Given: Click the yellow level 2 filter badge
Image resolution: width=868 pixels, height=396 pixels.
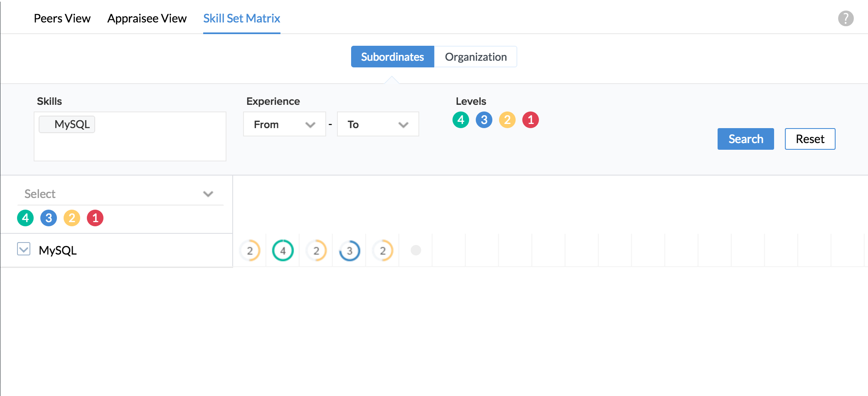Looking at the screenshot, I should [x=507, y=120].
